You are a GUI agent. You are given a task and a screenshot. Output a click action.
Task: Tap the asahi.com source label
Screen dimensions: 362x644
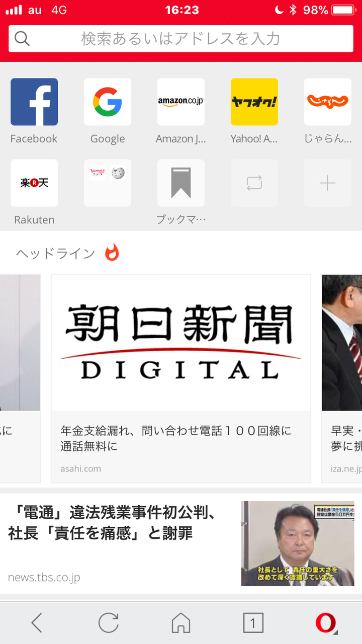click(x=80, y=468)
